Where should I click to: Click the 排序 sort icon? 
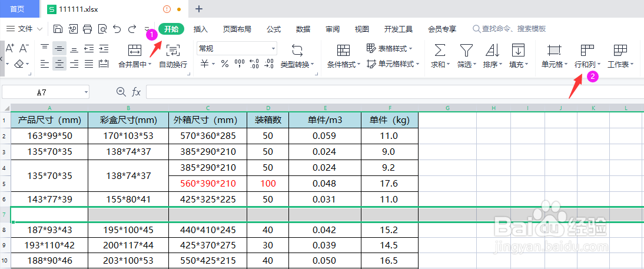click(x=492, y=51)
